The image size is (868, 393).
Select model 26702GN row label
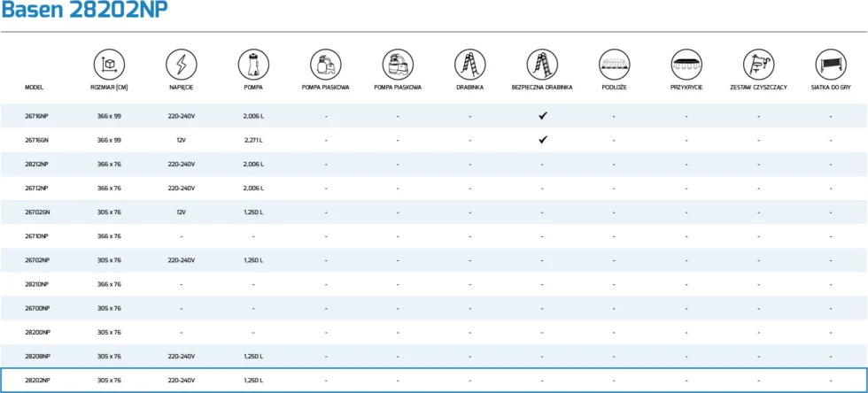(x=36, y=212)
